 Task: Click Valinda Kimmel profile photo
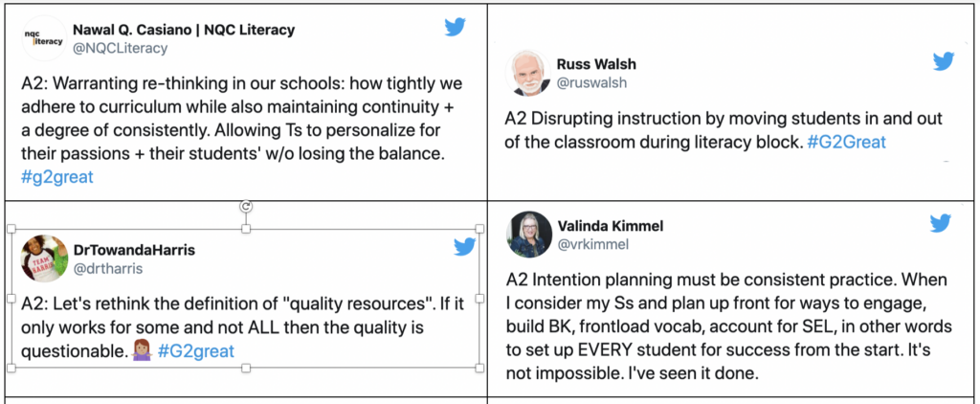pos(529,235)
